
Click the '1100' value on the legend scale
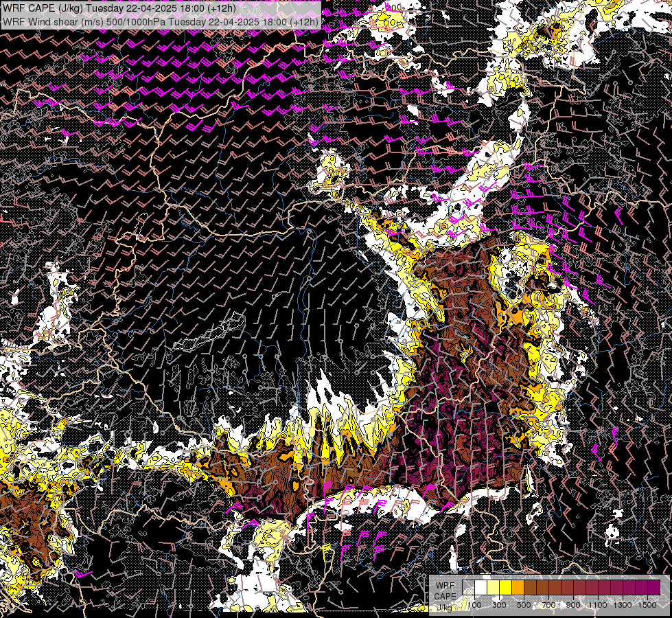click(x=598, y=605)
